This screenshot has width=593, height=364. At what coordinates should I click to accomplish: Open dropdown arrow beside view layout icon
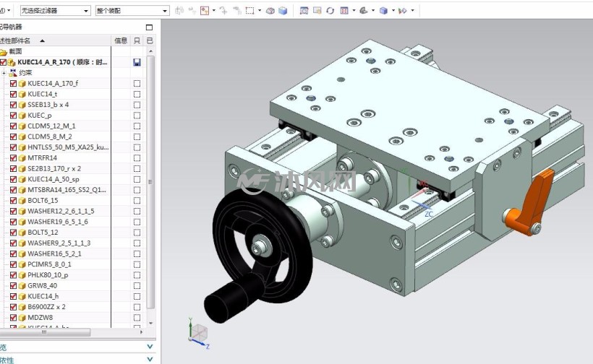(354, 11)
